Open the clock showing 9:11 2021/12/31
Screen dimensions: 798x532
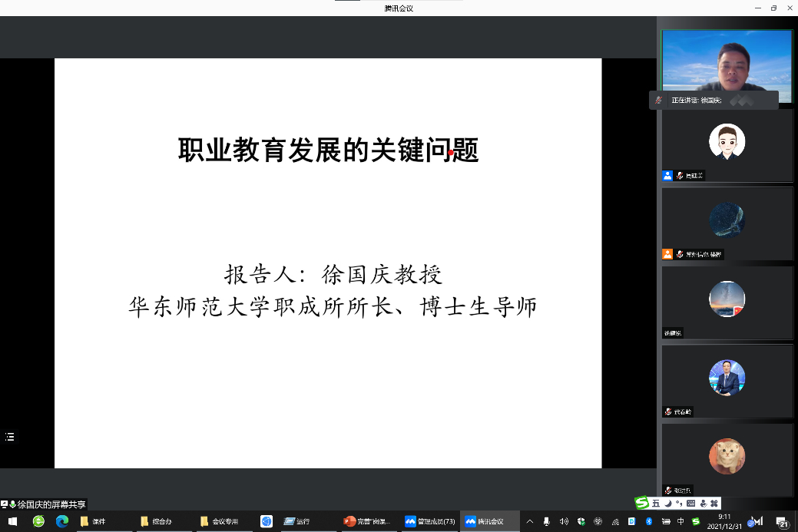pos(724,521)
